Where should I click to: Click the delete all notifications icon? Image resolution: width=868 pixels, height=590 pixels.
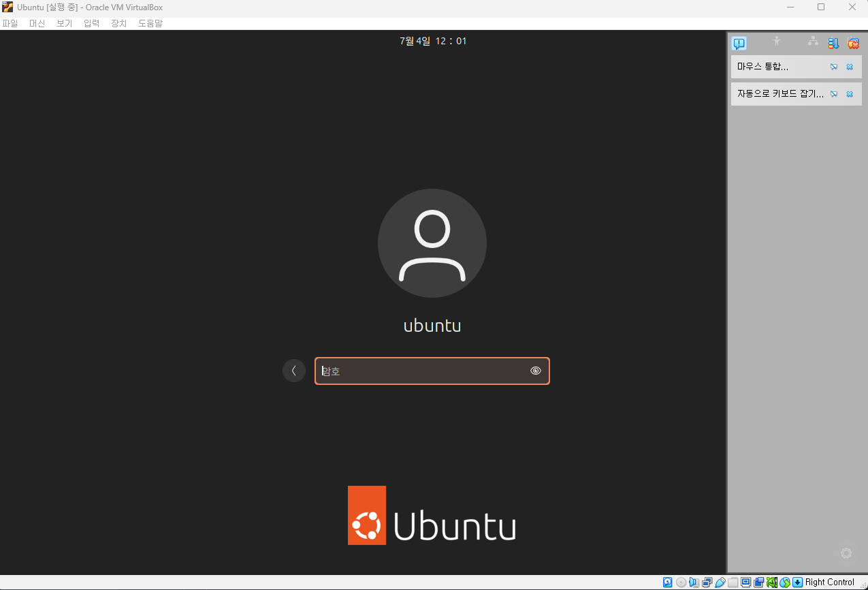853,43
